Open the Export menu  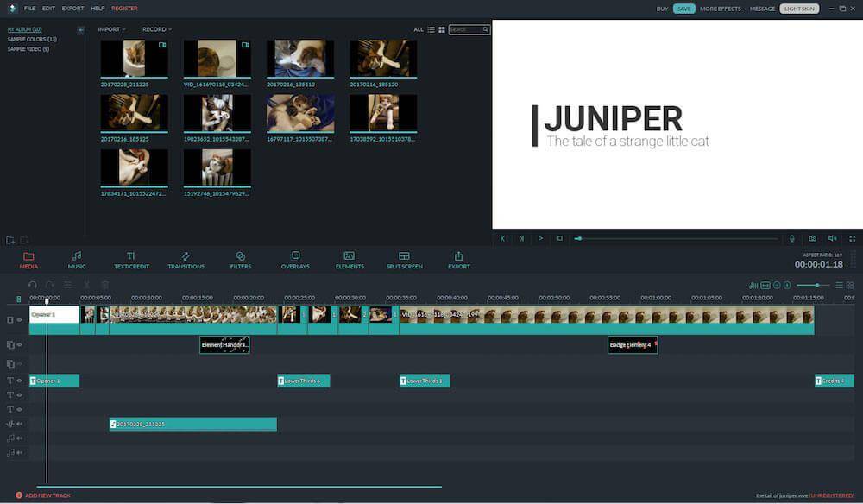tap(72, 9)
